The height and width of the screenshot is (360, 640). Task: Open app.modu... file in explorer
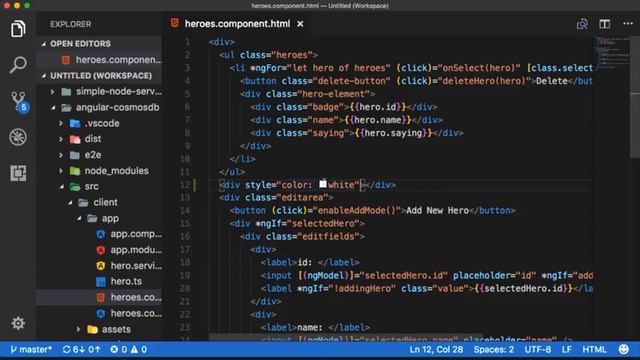(100, 250)
